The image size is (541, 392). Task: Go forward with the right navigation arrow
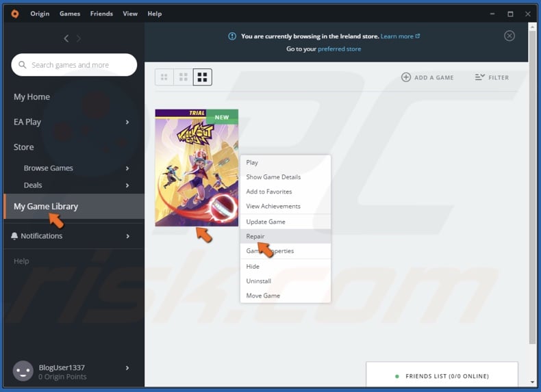click(79, 38)
